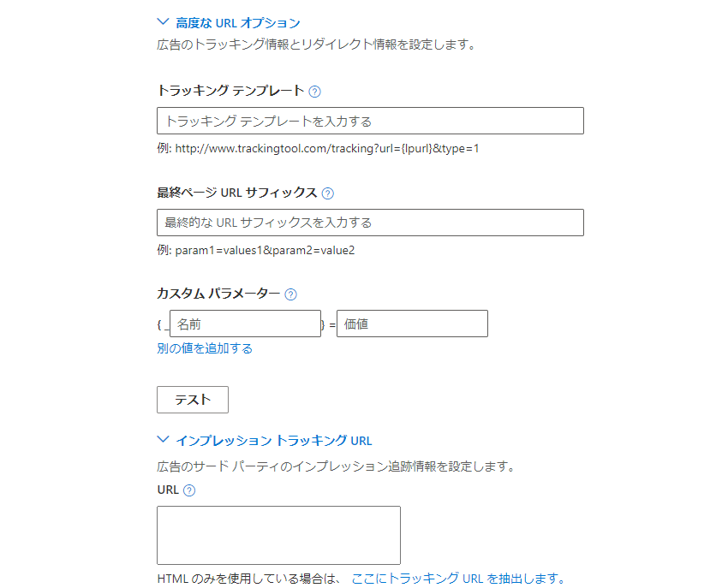The image size is (728, 588).
Task: Open help for 最終ページ URL サフィックス
Action: pyautogui.click(x=327, y=193)
